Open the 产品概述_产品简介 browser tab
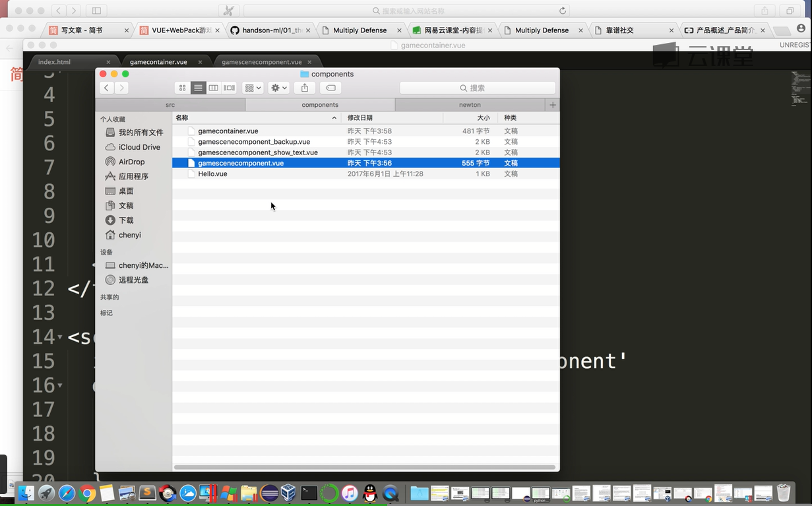Viewport: 812px width, 506px height. click(726, 30)
